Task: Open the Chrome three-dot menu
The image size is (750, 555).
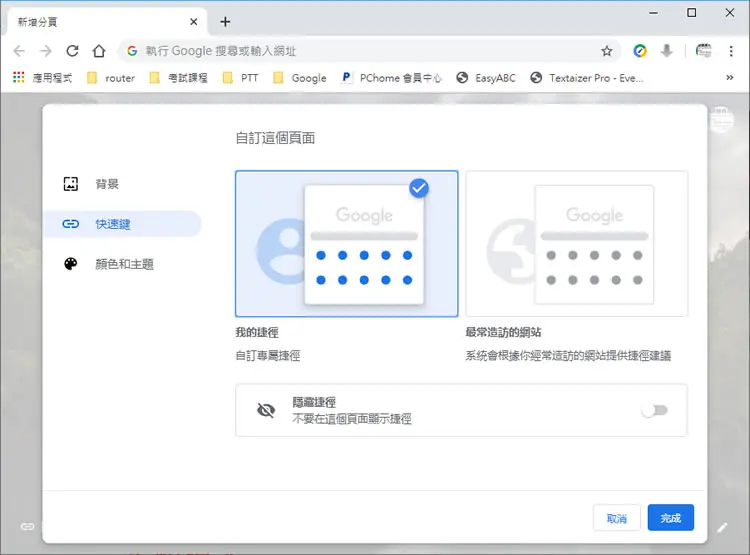Action: tap(731, 51)
